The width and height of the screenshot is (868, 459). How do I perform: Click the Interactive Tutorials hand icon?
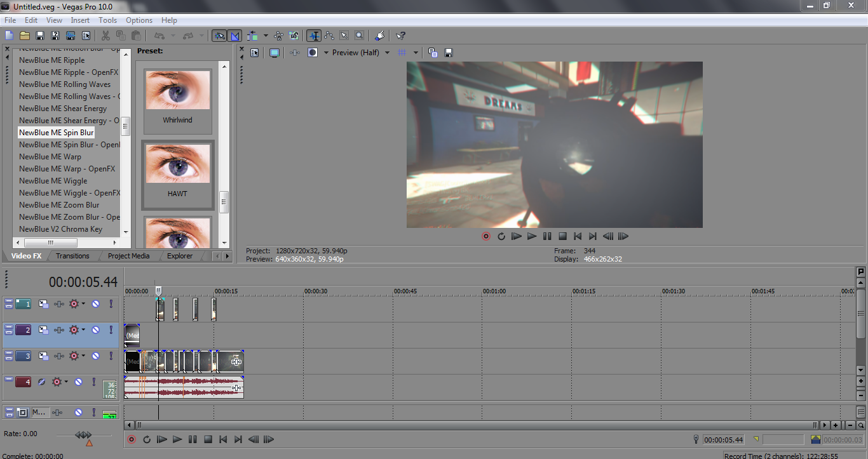point(380,36)
